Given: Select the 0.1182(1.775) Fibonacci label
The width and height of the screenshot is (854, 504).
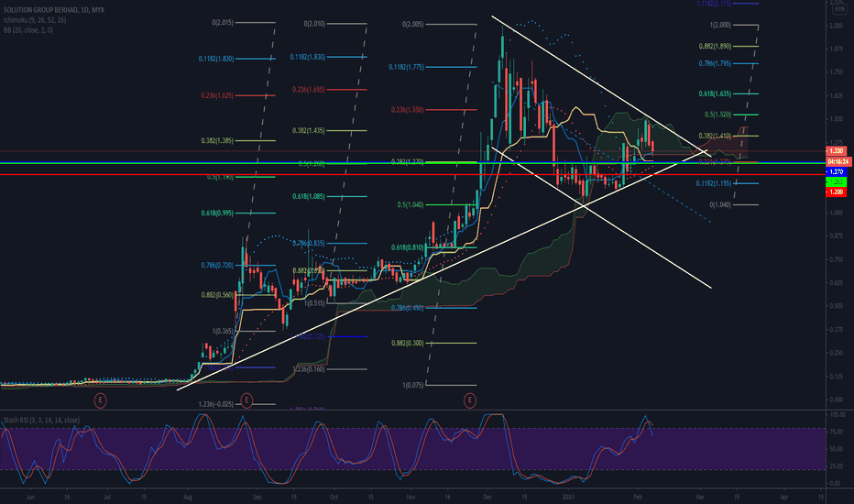Looking at the screenshot, I should pyautogui.click(x=406, y=67).
